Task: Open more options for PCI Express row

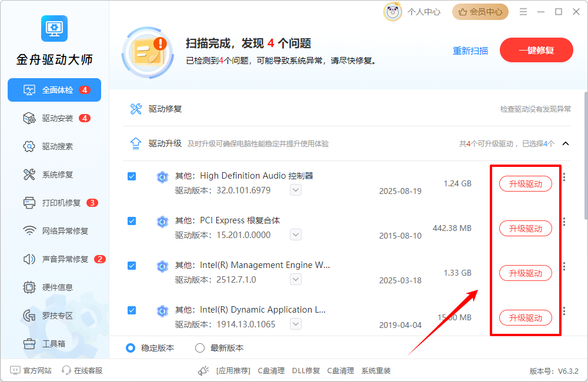Action: pyautogui.click(x=564, y=222)
